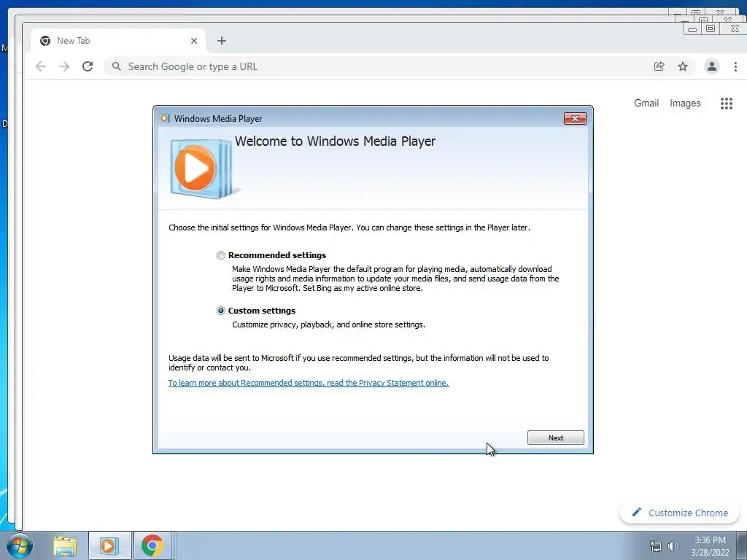The image size is (747, 560).
Task: Click the network tray icon
Action: [656, 546]
